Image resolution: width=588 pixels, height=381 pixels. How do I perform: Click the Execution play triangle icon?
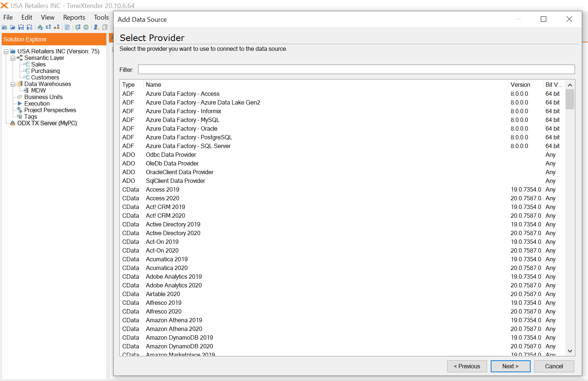20,103
